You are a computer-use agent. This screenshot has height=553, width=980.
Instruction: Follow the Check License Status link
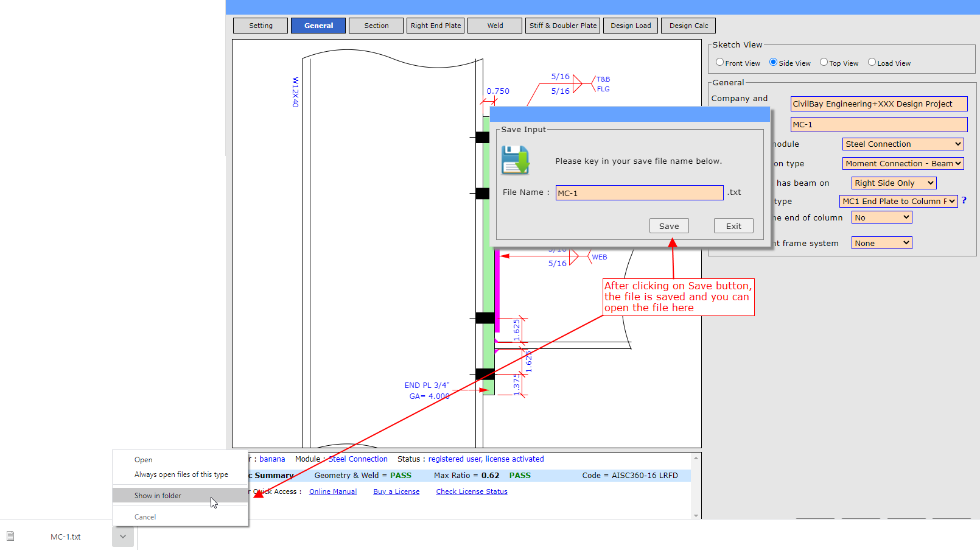pos(471,491)
